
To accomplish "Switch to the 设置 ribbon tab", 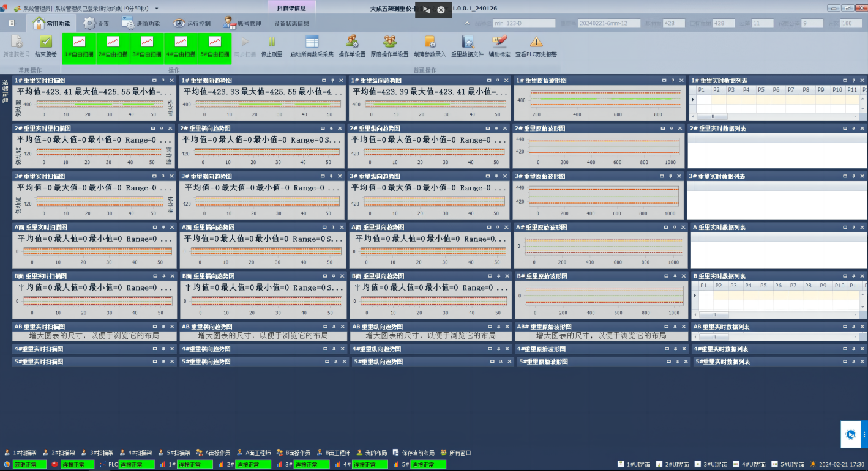I will coord(97,23).
